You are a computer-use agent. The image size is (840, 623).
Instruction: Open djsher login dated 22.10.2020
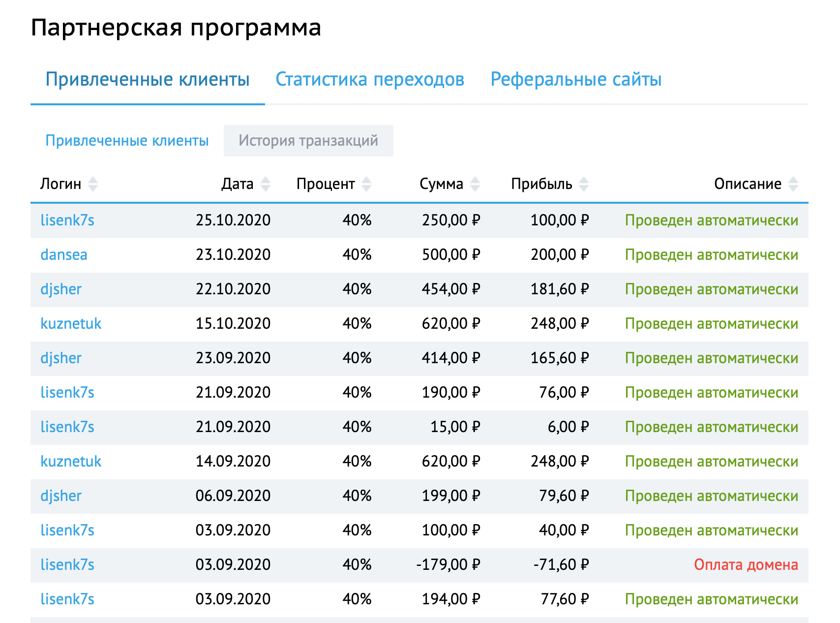(61, 289)
